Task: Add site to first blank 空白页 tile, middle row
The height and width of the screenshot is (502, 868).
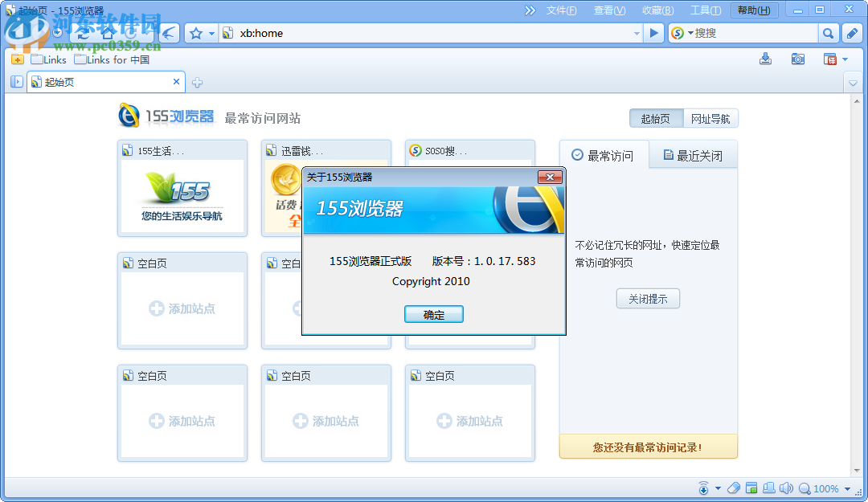Action: tap(182, 308)
